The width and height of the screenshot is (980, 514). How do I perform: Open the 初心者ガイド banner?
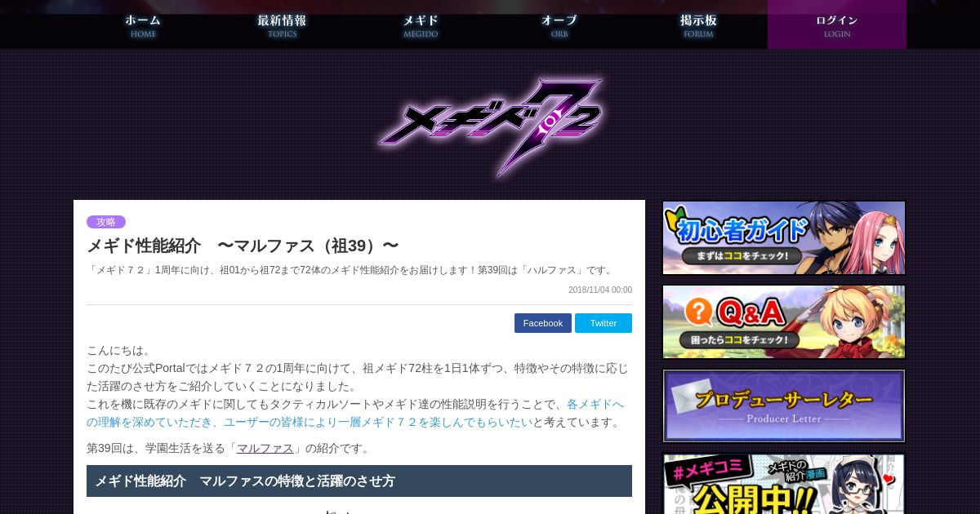(784, 237)
